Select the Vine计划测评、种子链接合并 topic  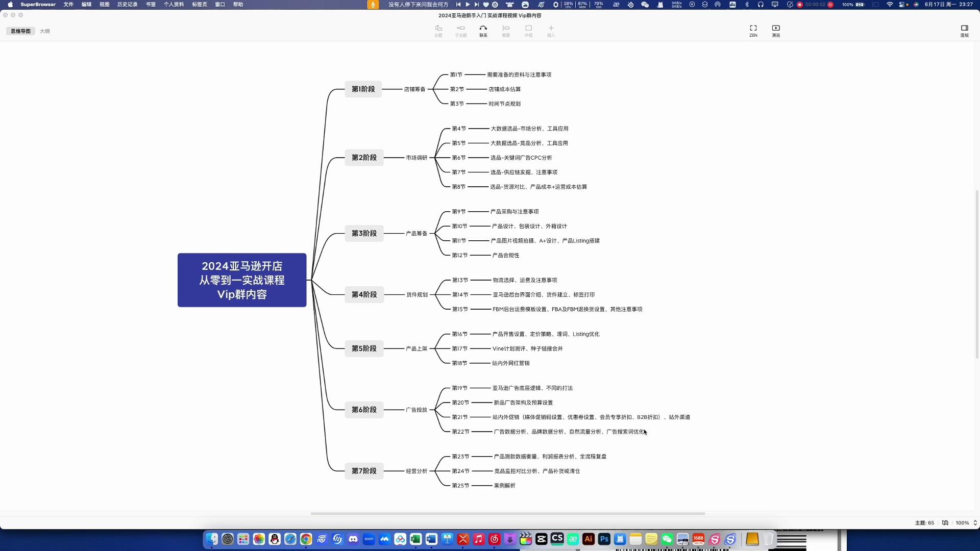[x=527, y=348]
